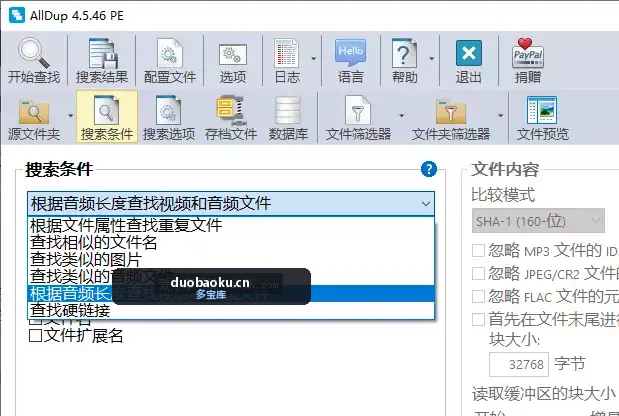Expand the arrow next to 日志
The image size is (619, 416).
coord(313,58)
